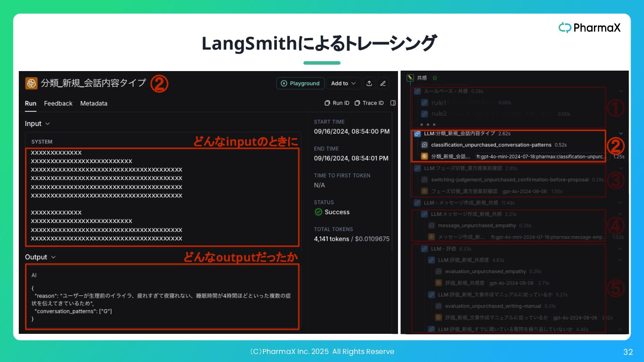Click the chain icon beside rule1
Viewport: 644px width, 362px height.
point(425,103)
